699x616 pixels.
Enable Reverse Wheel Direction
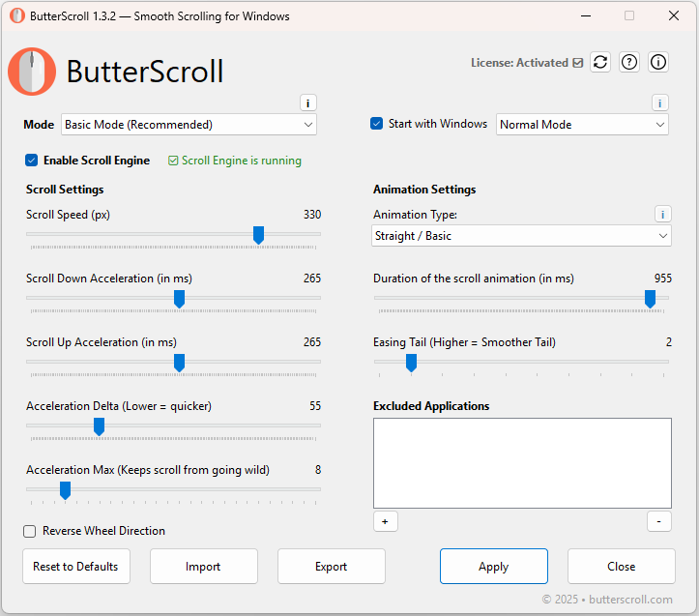[30, 531]
